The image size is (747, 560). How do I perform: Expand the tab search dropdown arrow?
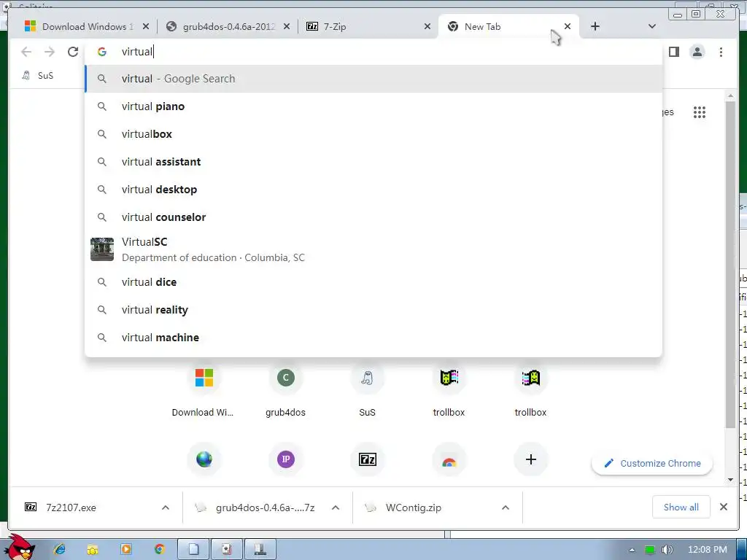651,26
